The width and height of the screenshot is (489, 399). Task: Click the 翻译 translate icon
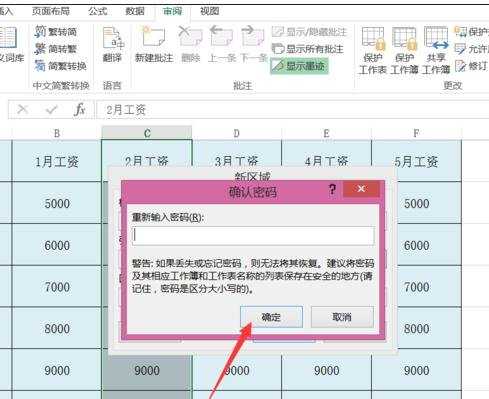click(x=112, y=45)
